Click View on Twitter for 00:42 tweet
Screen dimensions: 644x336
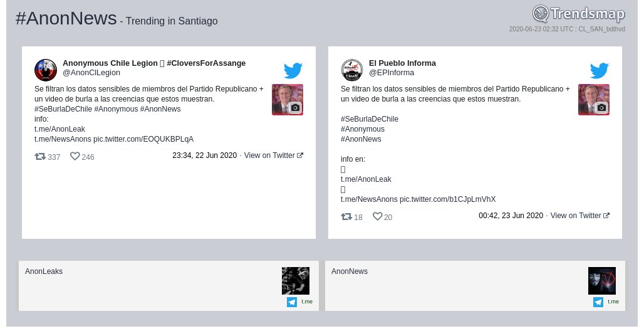pos(580,216)
